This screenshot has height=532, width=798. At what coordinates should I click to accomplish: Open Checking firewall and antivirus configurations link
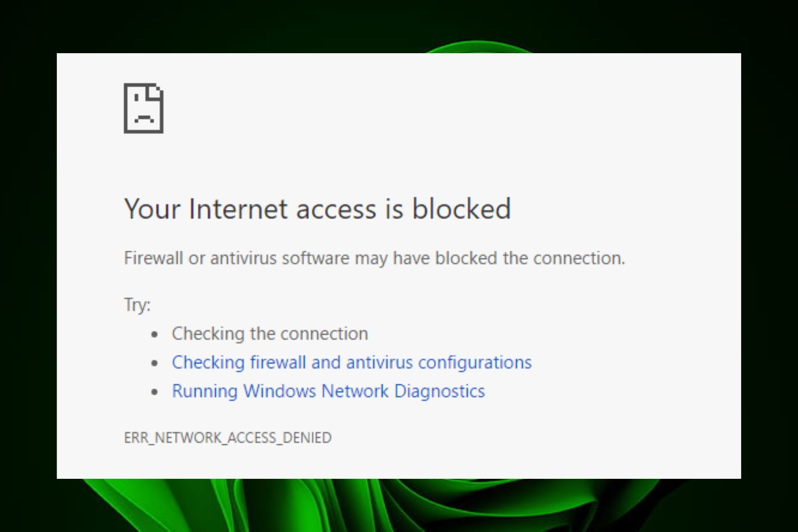pyautogui.click(x=352, y=362)
